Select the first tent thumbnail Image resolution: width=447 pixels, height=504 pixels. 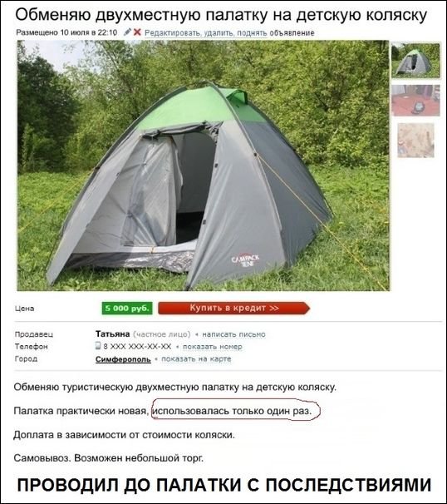coord(415,60)
